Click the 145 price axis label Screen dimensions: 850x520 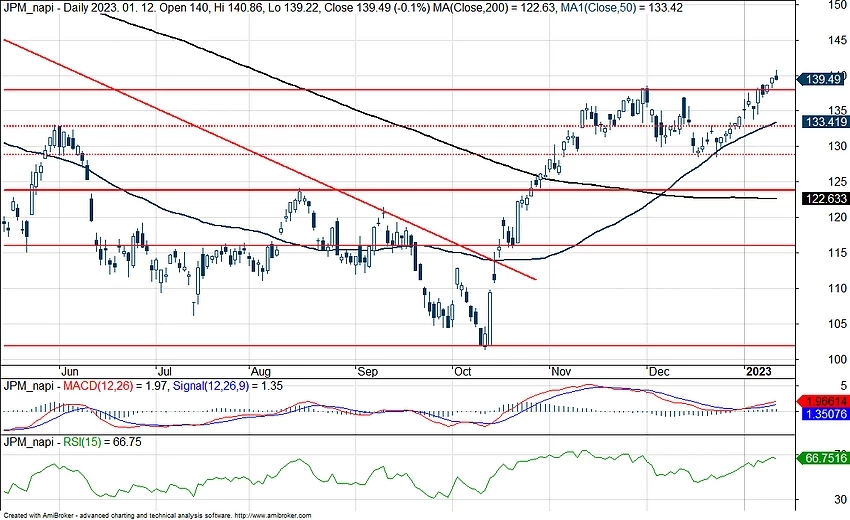point(837,40)
